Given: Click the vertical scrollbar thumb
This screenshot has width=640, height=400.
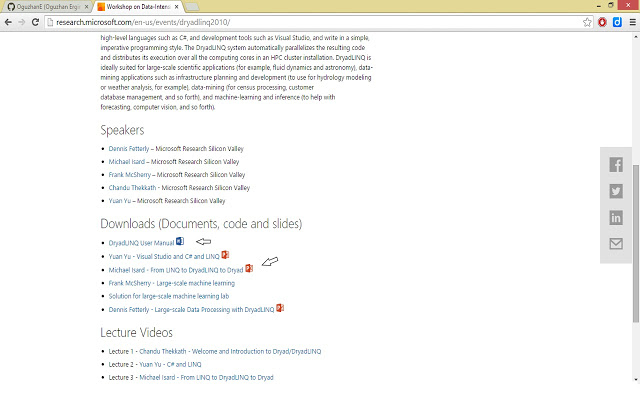Looking at the screenshot, I should [636, 243].
